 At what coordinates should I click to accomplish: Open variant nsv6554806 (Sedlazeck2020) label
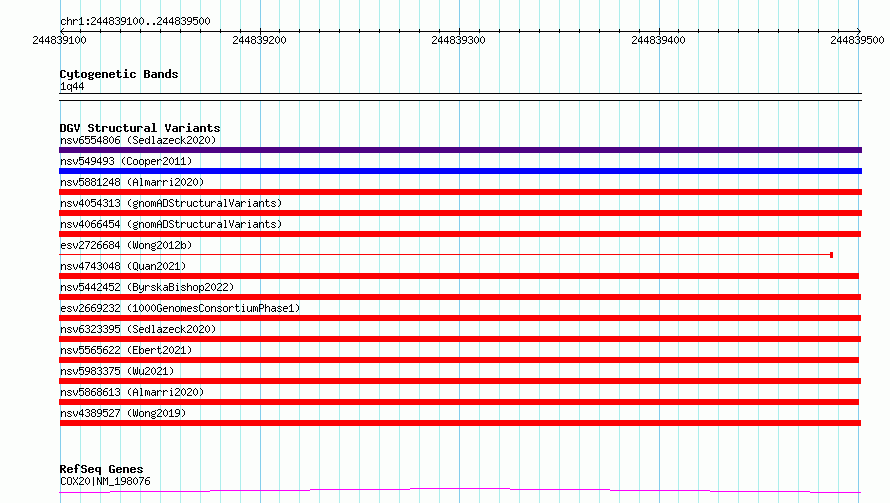[138, 140]
